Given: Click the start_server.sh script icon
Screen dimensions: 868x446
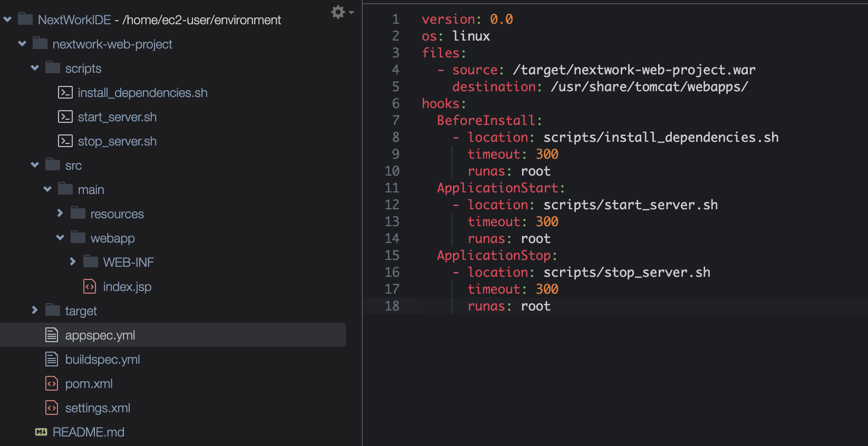Looking at the screenshot, I should [65, 117].
